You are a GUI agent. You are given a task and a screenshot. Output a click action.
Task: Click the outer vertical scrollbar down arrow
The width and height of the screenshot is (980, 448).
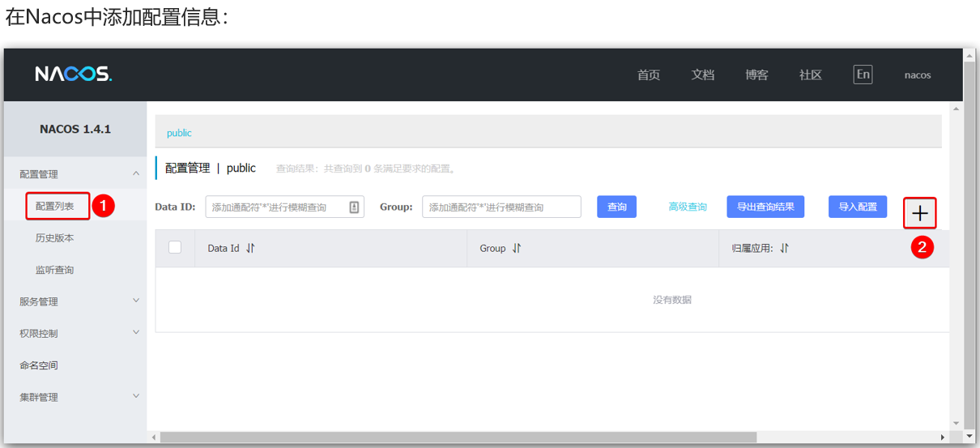tap(969, 437)
